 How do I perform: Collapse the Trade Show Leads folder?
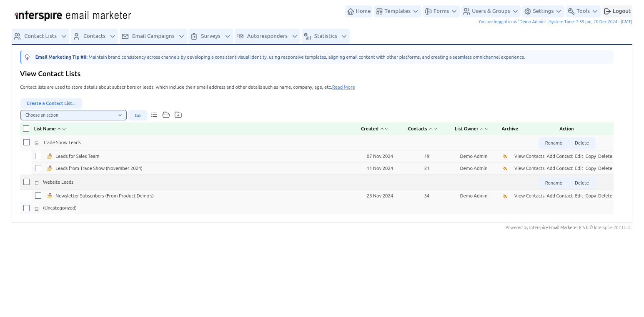click(37, 143)
